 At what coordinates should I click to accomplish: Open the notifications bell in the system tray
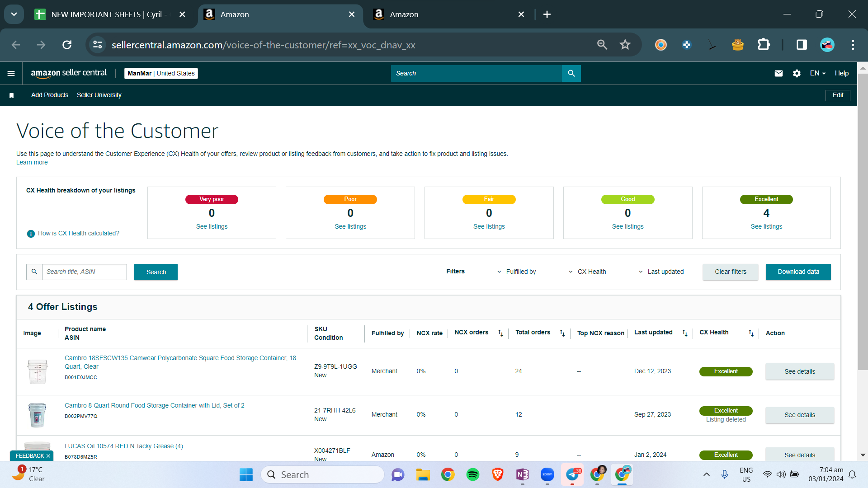pyautogui.click(x=852, y=474)
